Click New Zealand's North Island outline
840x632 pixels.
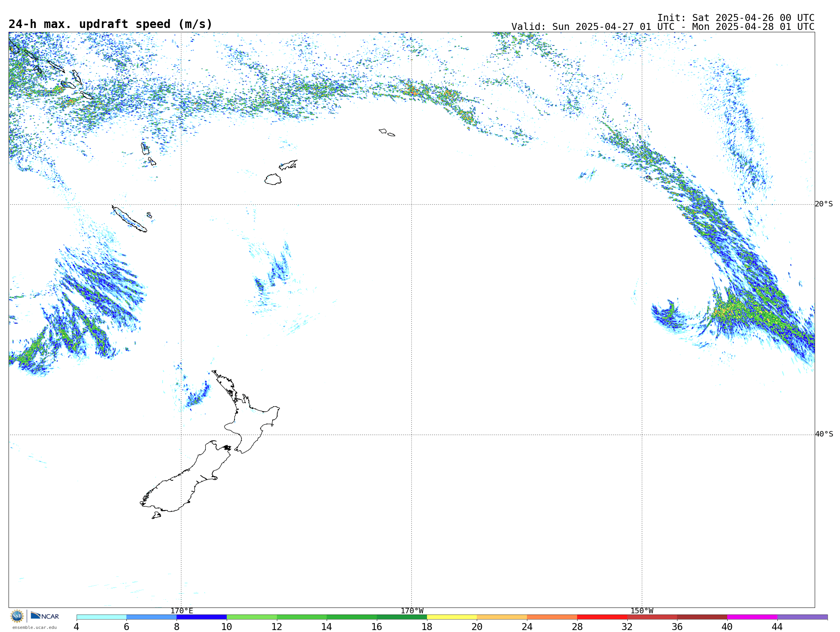point(246,412)
